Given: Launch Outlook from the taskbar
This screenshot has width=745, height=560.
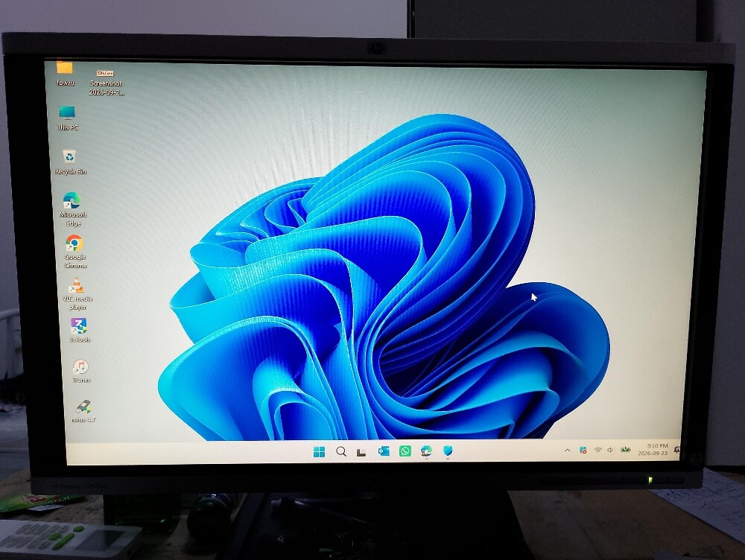Looking at the screenshot, I should tap(384, 451).
